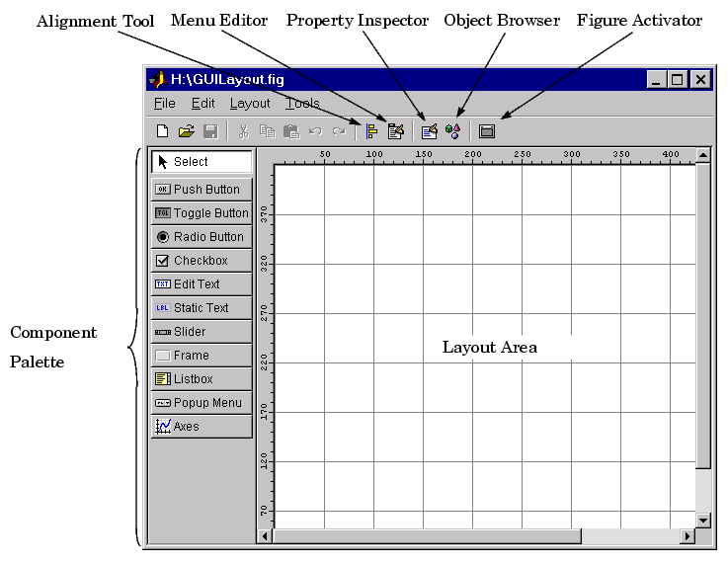Open the Layout menu
Viewport: 728px width, 564px height.
click(250, 103)
